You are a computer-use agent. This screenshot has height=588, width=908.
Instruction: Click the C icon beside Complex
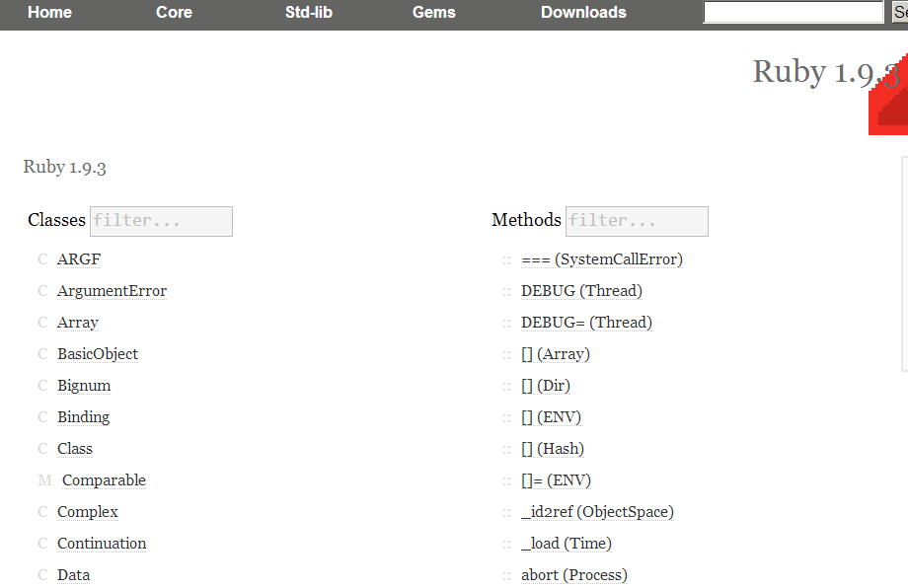(x=42, y=512)
